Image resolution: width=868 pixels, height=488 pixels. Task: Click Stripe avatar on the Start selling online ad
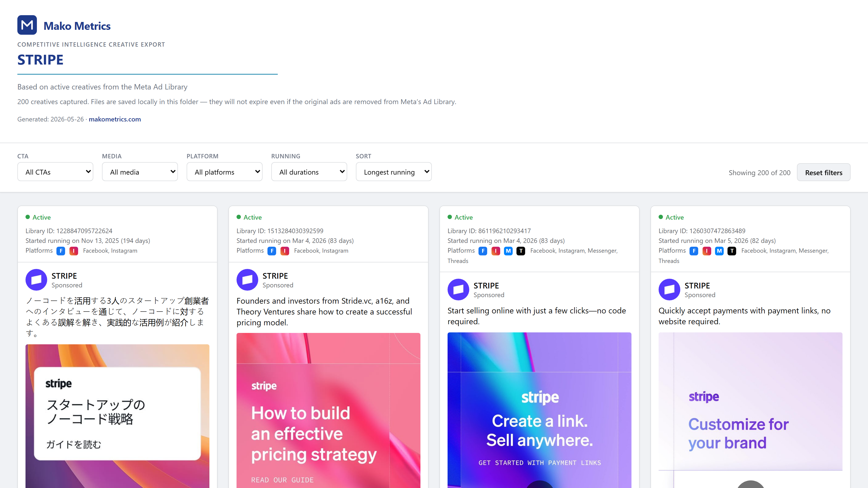click(x=458, y=289)
